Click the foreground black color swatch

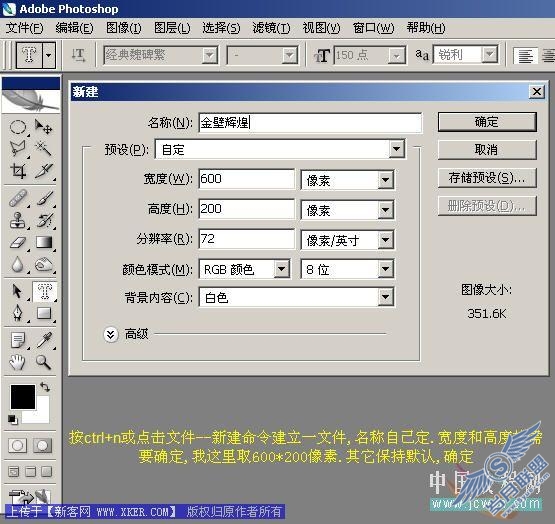click(x=23, y=397)
